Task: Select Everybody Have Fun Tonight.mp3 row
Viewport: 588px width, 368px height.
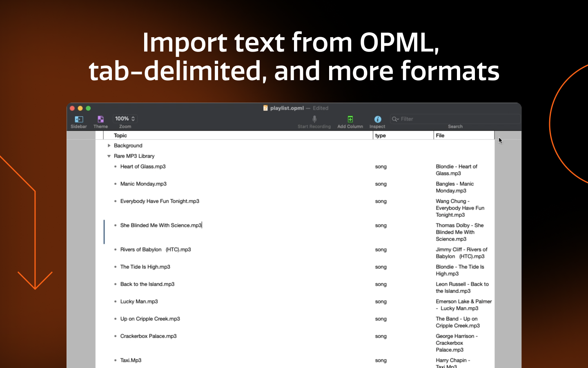Action: pyautogui.click(x=160, y=201)
